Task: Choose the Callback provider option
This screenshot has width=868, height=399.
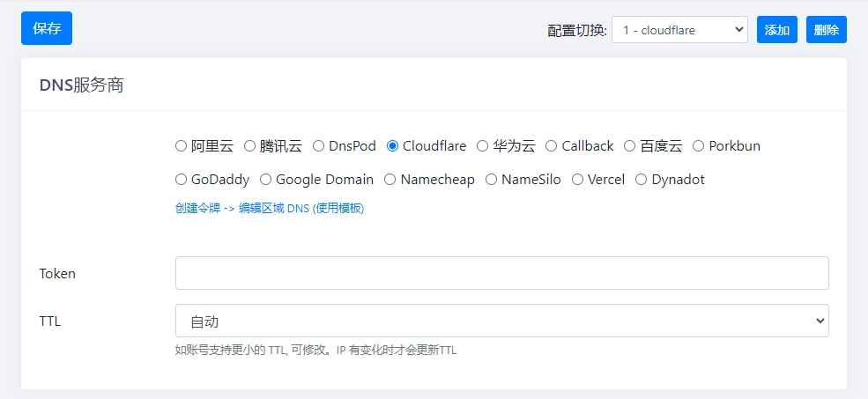Action: pos(552,146)
